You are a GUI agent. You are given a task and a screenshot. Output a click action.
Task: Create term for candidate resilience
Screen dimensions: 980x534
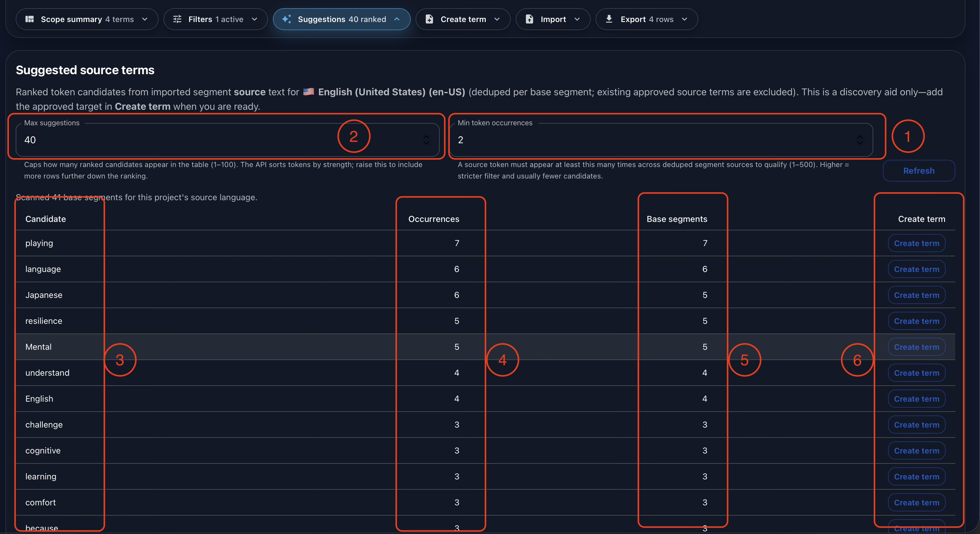pos(916,321)
